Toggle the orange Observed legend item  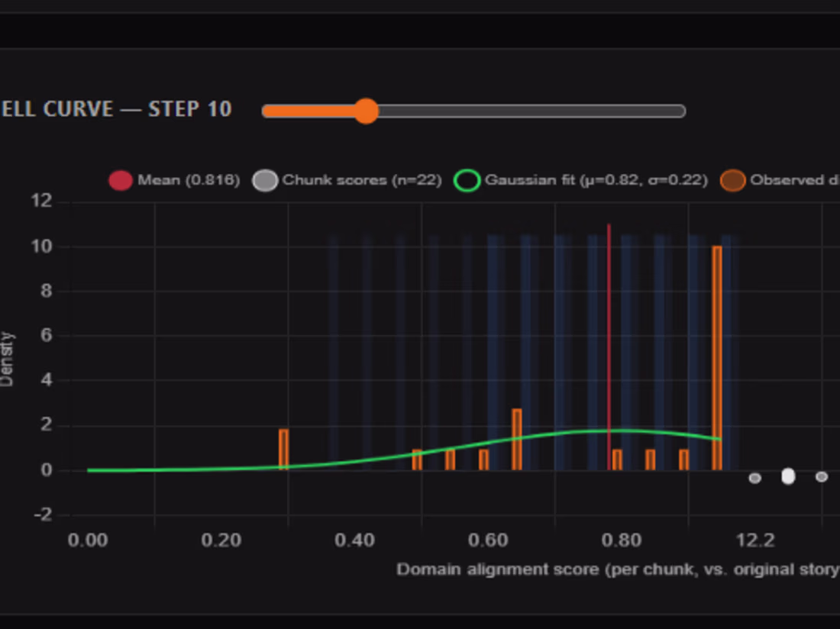coord(780,180)
